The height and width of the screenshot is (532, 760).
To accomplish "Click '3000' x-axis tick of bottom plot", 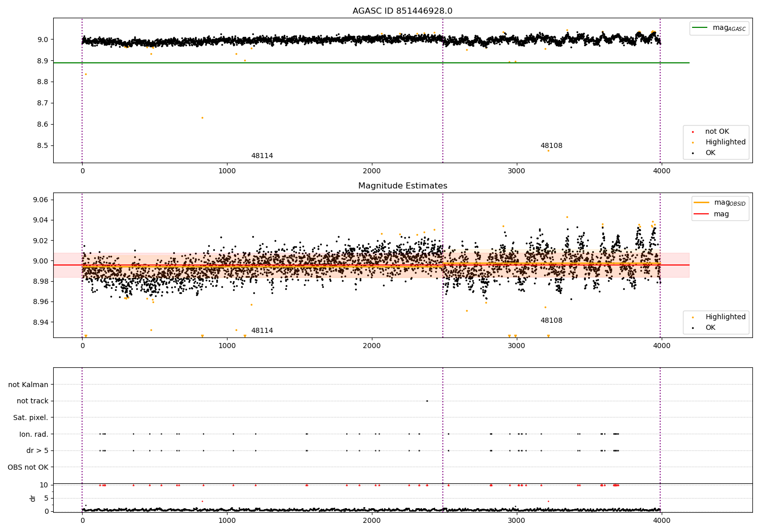I will click(517, 521).
